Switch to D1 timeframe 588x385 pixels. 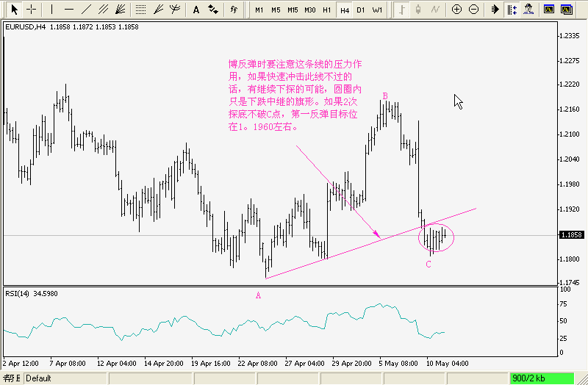point(361,10)
